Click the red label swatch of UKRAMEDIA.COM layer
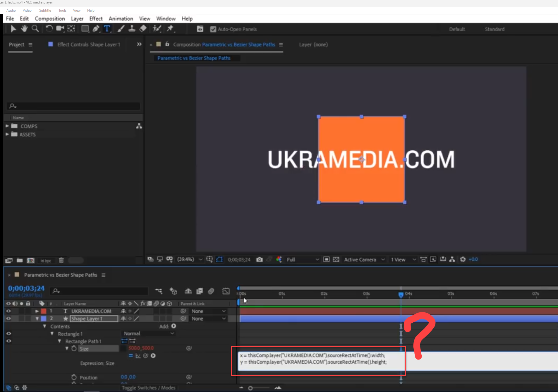Viewport: 558px width, 392px height. click(44, 311)
